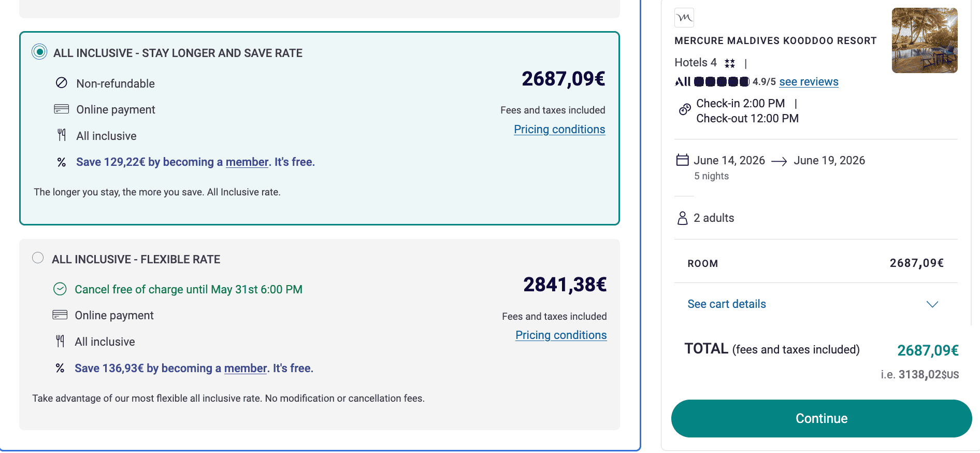Click the credit card icon in Stay Longer rate
980x453 pixels.
point(62,109)
